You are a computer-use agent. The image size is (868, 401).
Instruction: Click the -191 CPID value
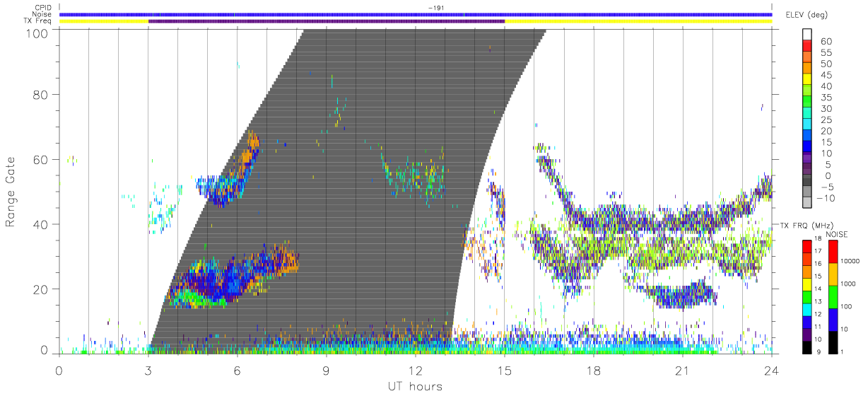[436, 7]
